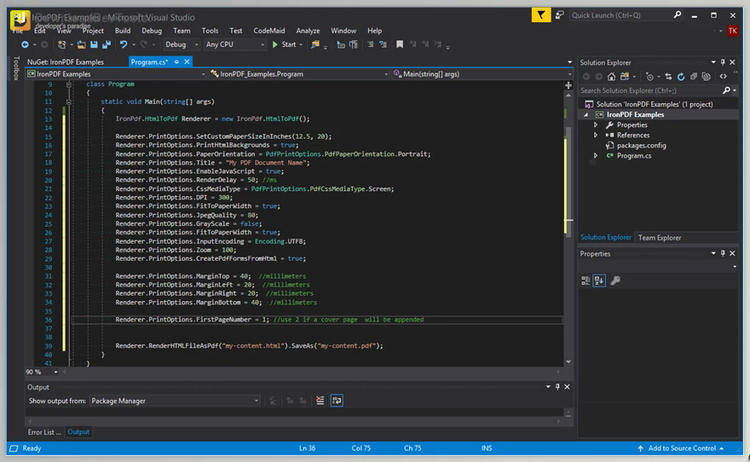Clear all output in Output panel

point(320,401)
